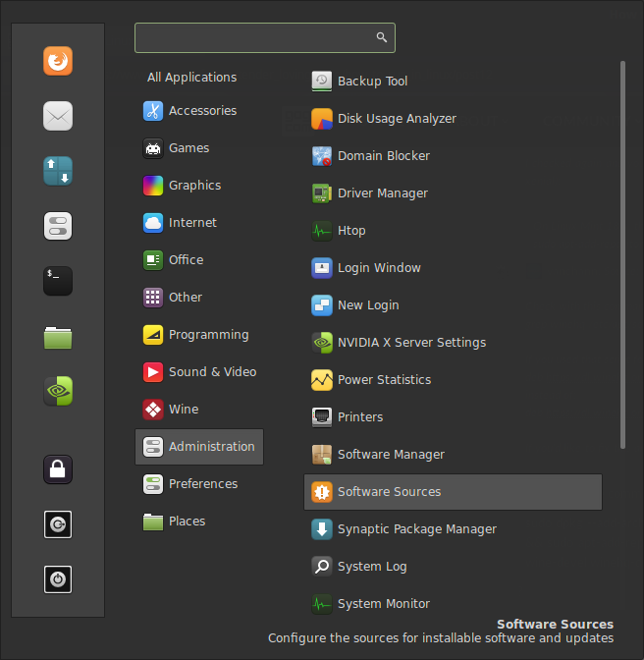Open the Preferences category
The height and width of the screenshot is (660, 644).
point(199,484)
